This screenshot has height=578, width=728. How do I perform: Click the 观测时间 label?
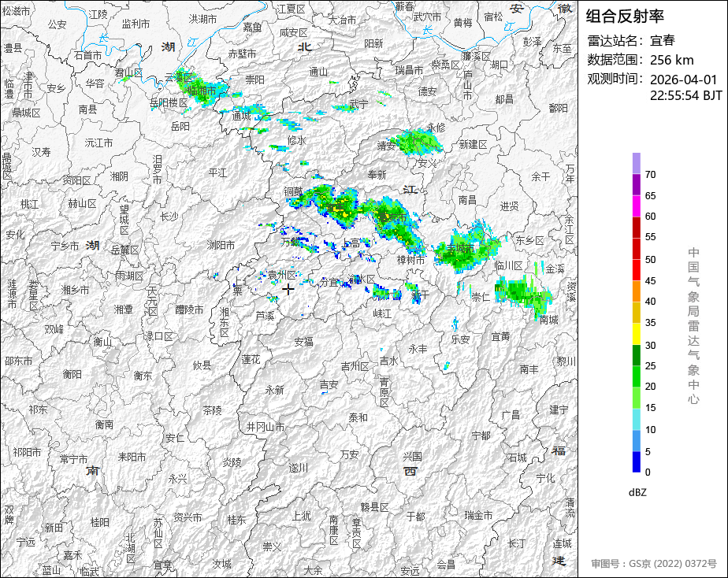615,79
